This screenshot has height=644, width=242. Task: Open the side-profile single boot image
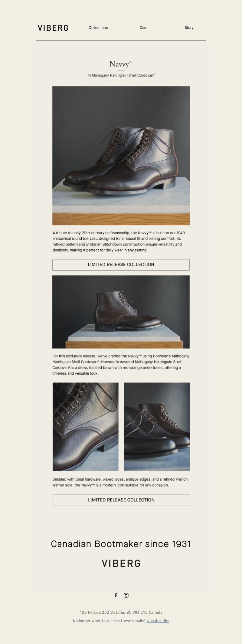tap(121, 312)
